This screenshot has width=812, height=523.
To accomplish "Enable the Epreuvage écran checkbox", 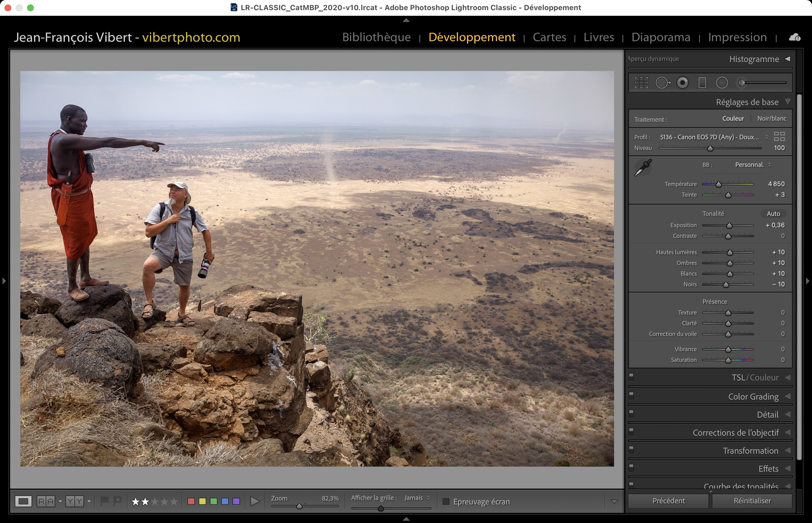I will 446,502.
